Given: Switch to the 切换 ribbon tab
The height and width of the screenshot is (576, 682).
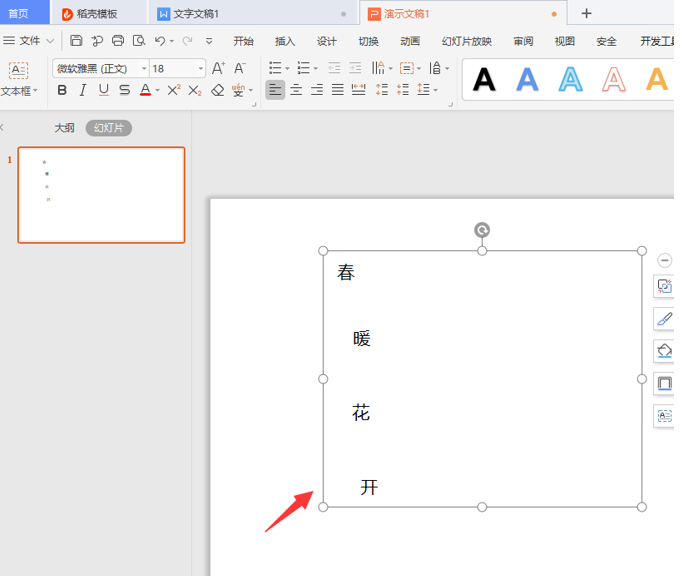Looking at the screenshot, I should (x=368, y=41).
